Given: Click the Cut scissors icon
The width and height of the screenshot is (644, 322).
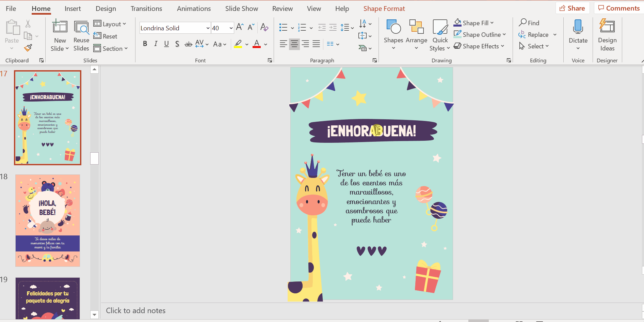Looking at the screenshot, I should tap(28, 24).
